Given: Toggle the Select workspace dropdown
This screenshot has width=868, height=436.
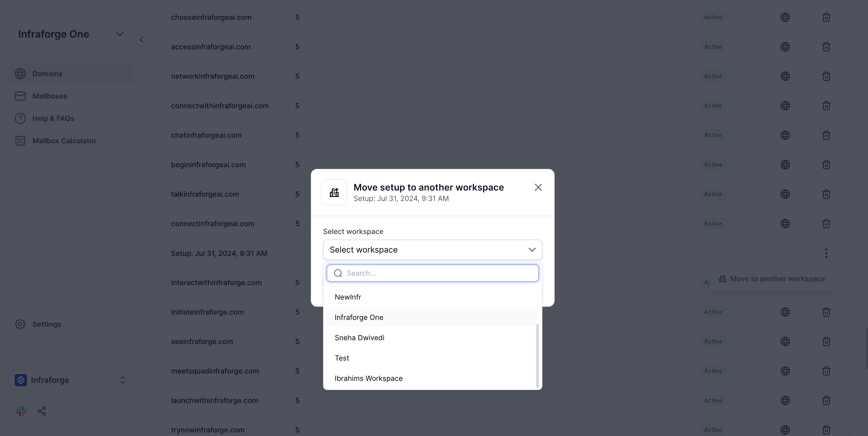Looking at the screenshot, I should point(433,250).
